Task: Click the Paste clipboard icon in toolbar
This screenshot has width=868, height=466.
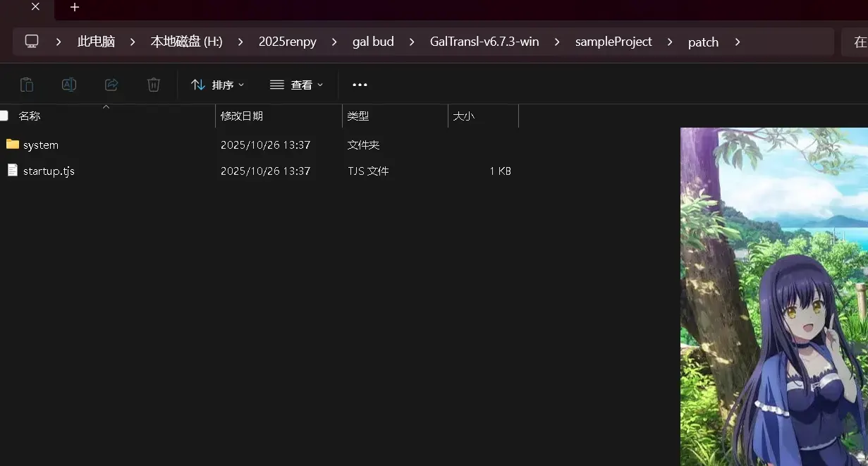Action: [x=27, y=85]
